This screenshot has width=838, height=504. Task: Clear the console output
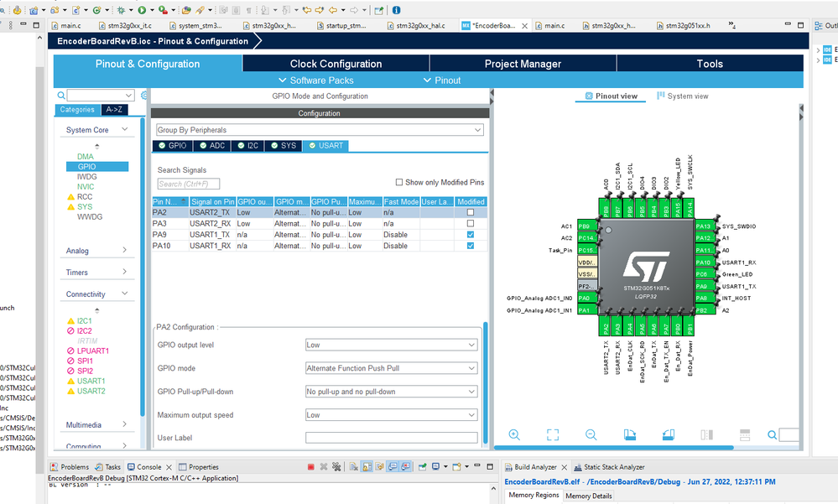(x=354, y=467)
